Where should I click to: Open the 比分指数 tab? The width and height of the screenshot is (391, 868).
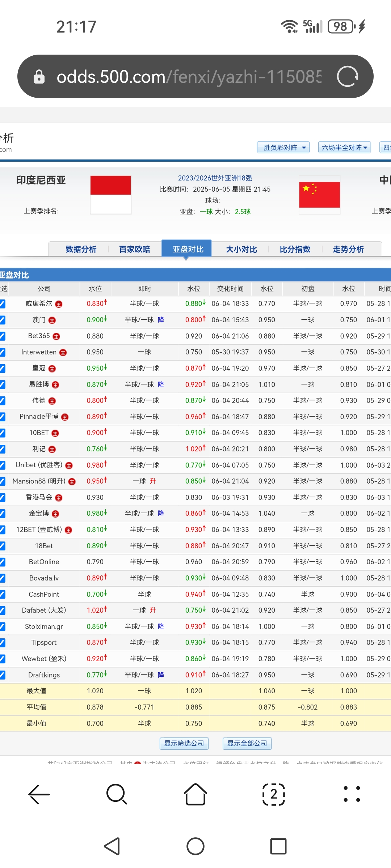295,249
